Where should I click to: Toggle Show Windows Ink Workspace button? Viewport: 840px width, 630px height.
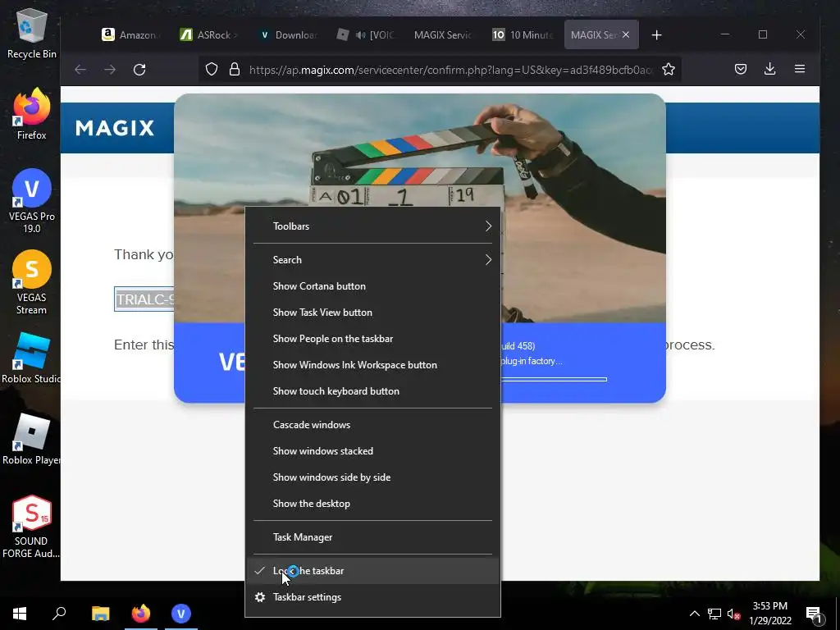point(373,365)
